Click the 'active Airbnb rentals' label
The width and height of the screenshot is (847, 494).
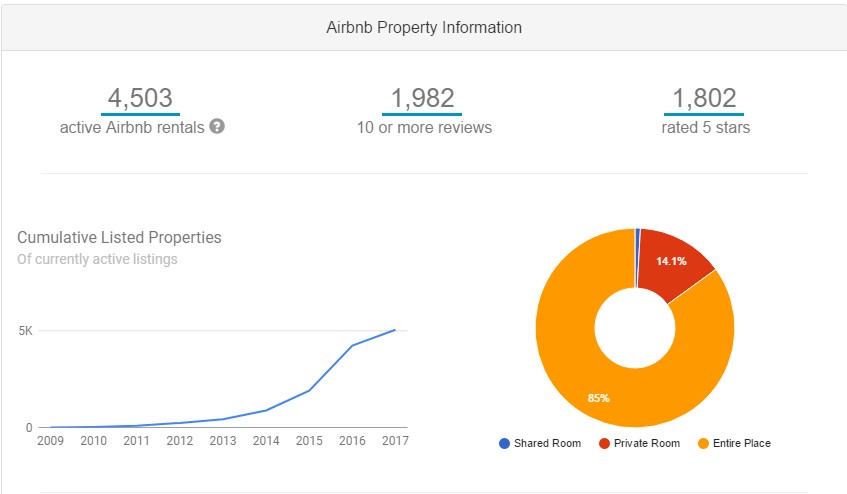132,127
